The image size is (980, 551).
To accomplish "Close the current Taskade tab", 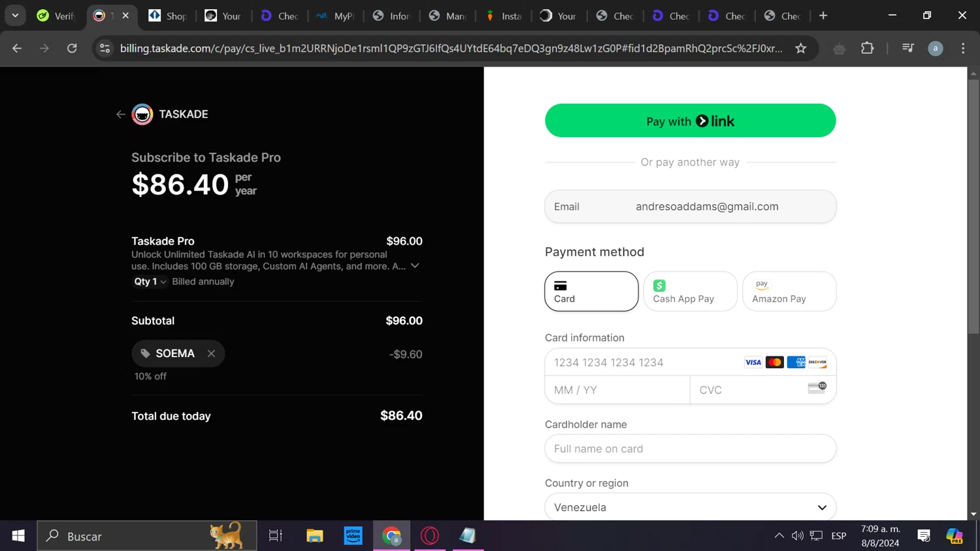I will [x=125, y=15].
